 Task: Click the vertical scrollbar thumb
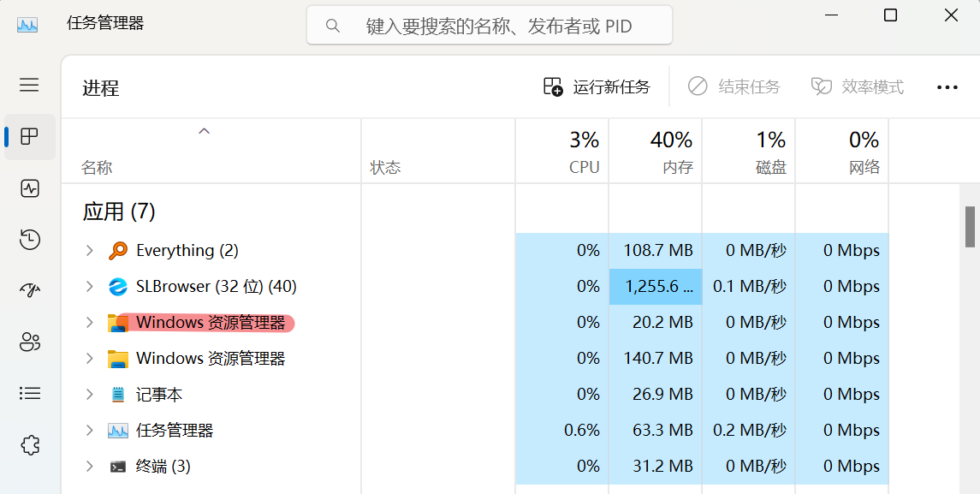point(970,226)
